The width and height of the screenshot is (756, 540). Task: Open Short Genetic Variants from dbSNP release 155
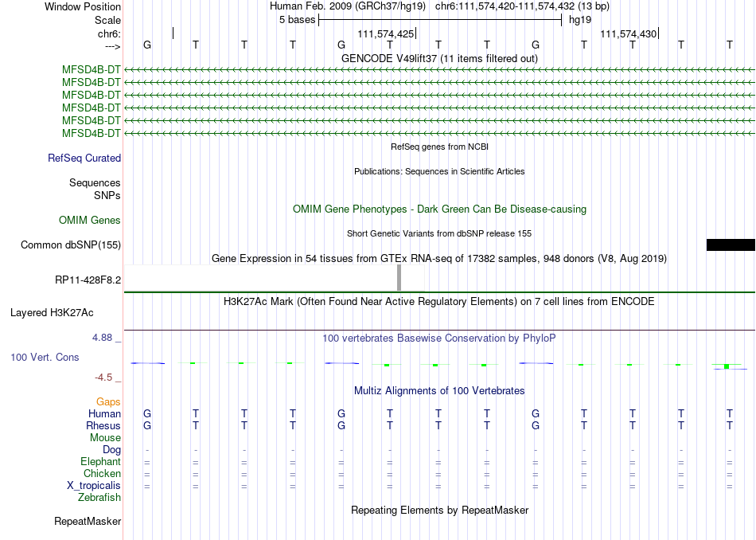[x=439, y=233]
